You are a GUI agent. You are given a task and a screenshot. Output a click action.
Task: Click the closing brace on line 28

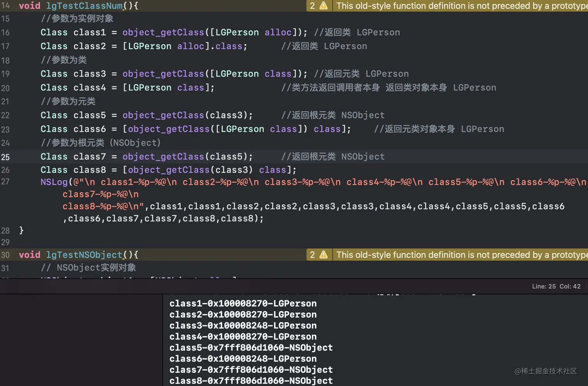click(x=21, y=230)
